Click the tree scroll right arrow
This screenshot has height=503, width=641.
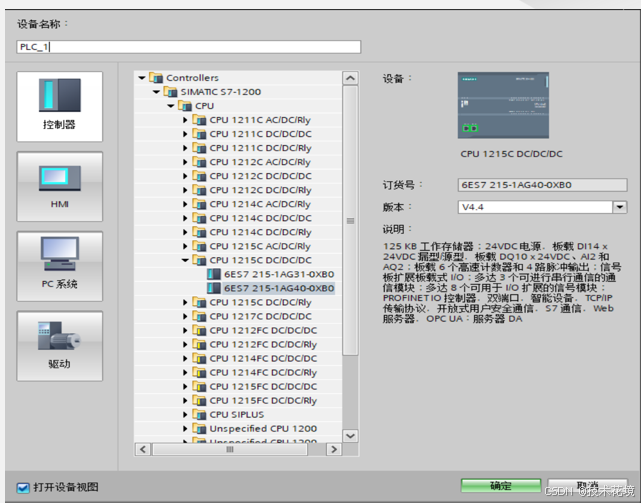point(334,449)
